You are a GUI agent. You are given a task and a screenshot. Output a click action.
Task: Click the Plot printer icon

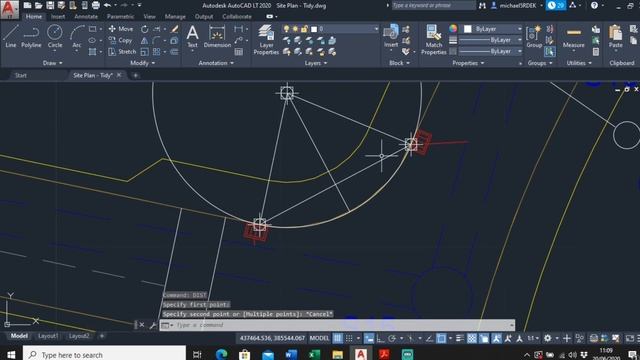[x=96, y=5]
